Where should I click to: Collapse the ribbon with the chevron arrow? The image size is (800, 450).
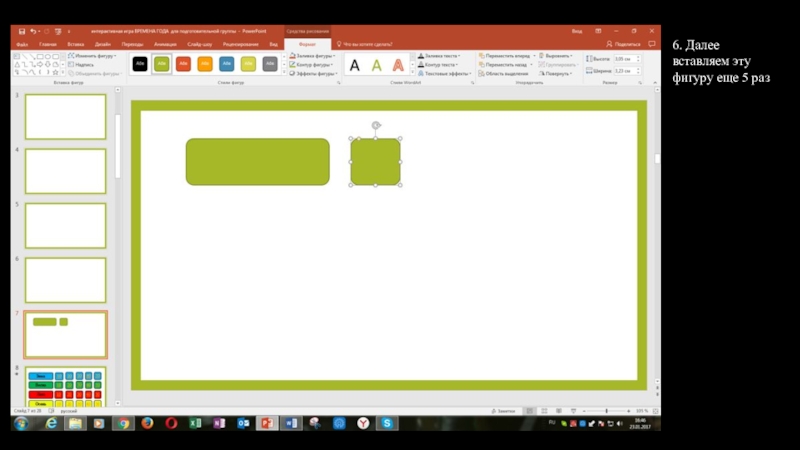[655, 83]
